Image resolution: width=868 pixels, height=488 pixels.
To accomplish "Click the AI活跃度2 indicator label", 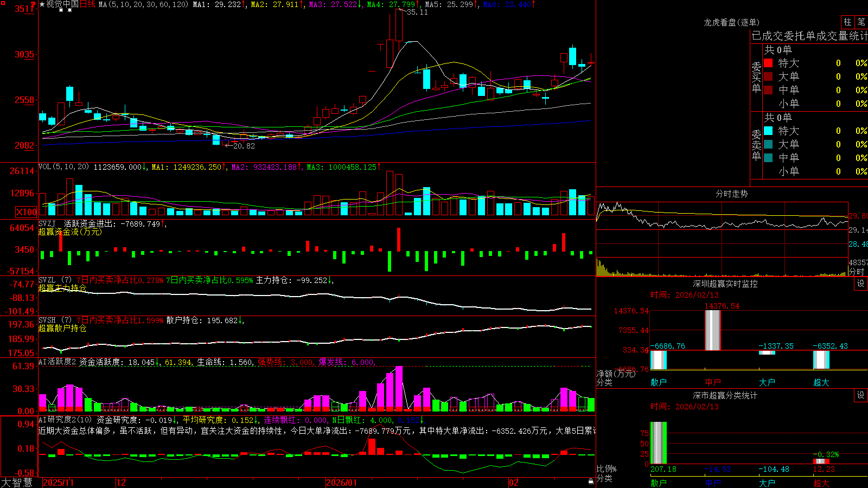I will coord(57,362).
